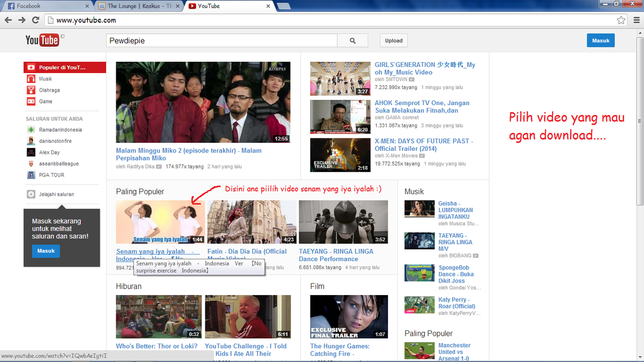
Task: Click X-Men exclusive trailer thumbnail
Action: click(x=340, y=155)
